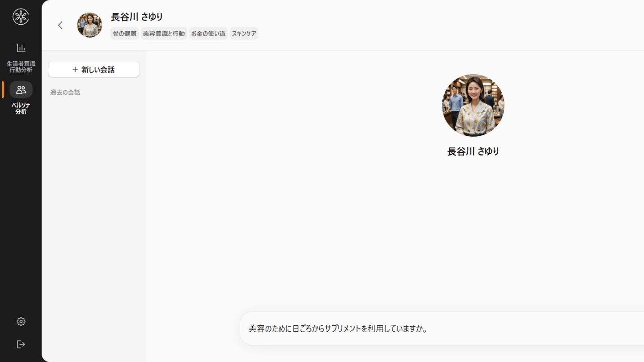Click the 過去の会話 section heading
The height and width of the screenshot is (362, 644).
[x=65, y=93]
